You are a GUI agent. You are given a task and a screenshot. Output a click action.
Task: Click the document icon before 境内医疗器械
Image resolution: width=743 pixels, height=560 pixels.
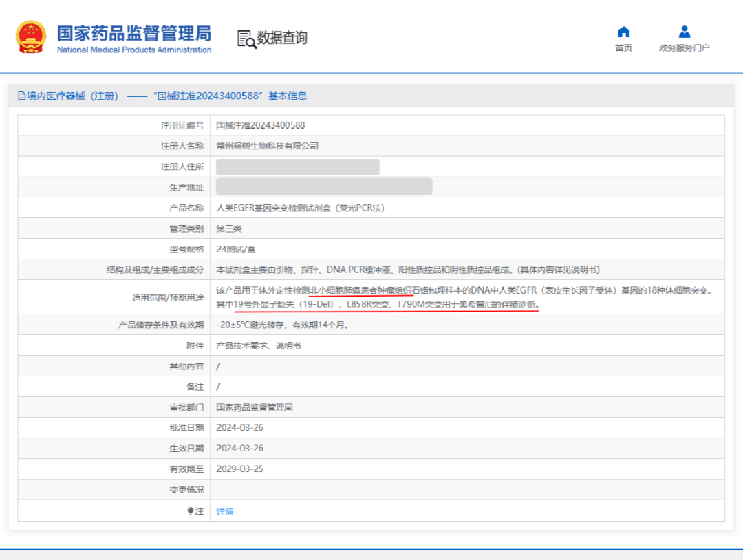tap(21, 96)
